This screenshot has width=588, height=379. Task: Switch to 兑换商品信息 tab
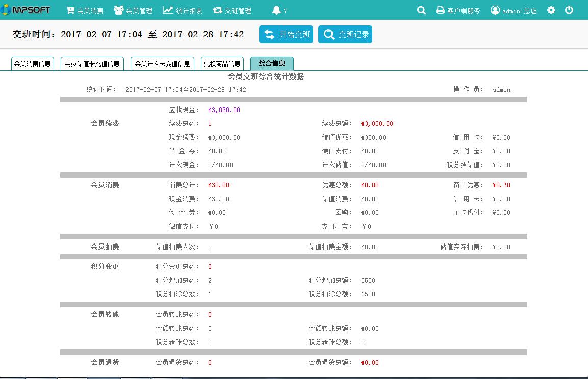pos(222,64)
